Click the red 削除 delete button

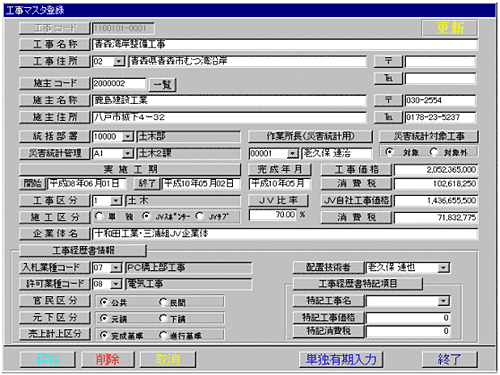coord(108,359)
